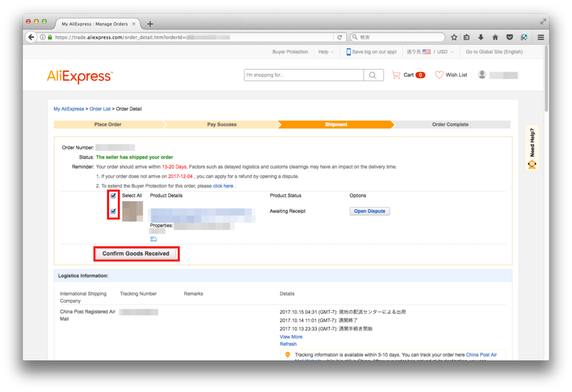Click the small truck icon under Properties
Image resolution: width=572 pixels, height=392 pixels.
pos(154,239)
